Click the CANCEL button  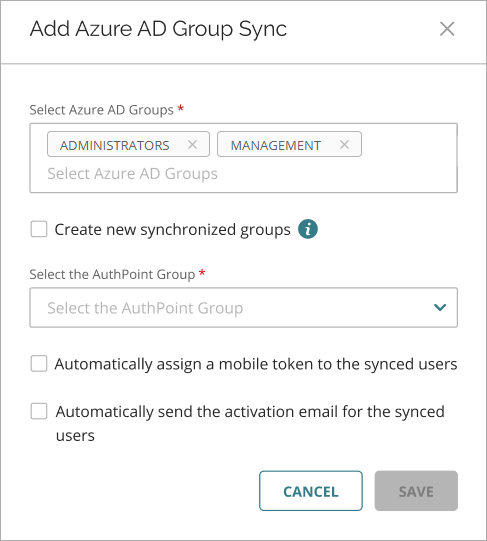(311, 491)
